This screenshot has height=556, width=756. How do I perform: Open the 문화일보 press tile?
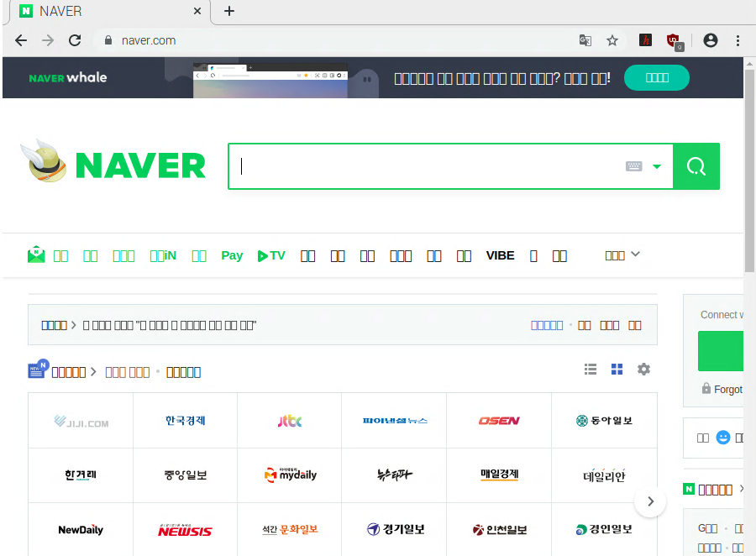click(290, 529)
